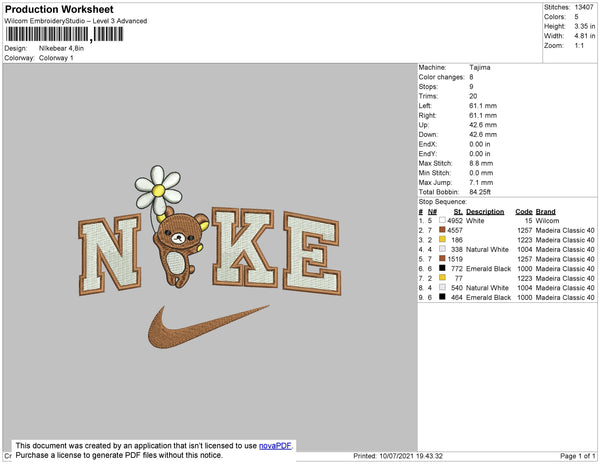Click the EndX value '0.00 in'
Screen dimensions: 600x464
click(480, 144)
